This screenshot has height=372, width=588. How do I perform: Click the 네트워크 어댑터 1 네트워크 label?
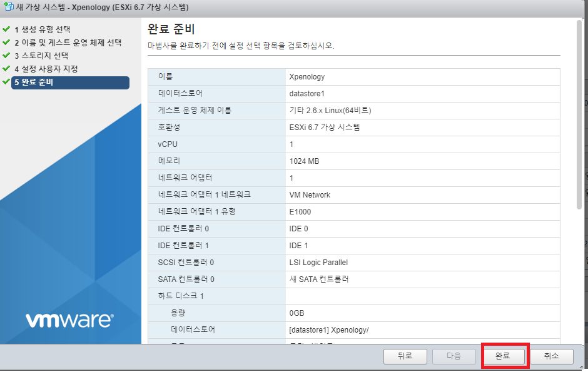pos(205,195)
